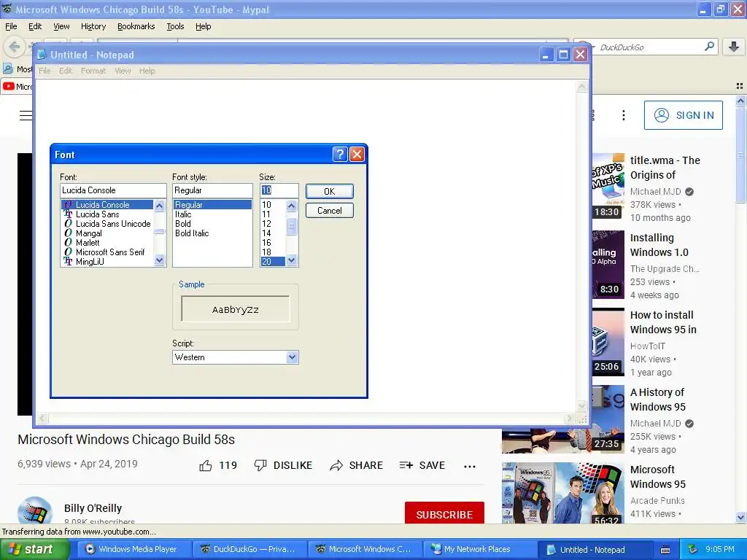This screenshot has width=747, height=560.
Task: Open the browser Help menu
Action: coord(203,26)
